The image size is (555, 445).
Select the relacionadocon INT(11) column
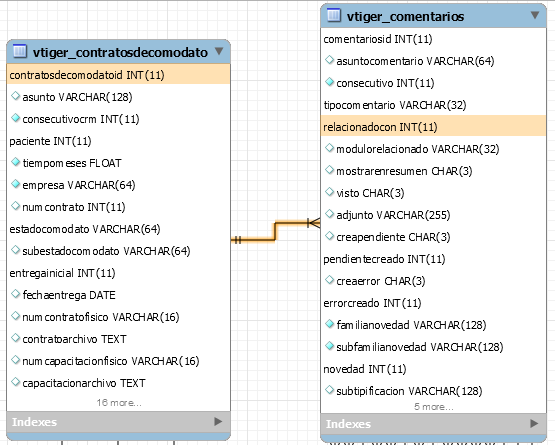(433, 126)
